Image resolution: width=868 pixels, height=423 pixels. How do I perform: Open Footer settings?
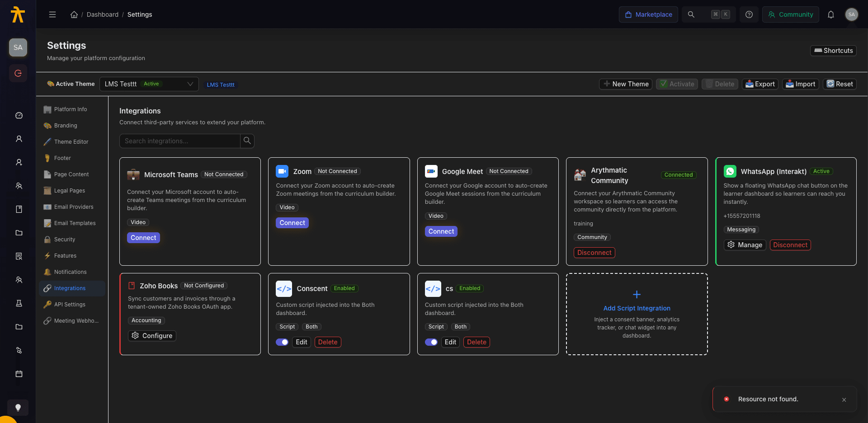pos(72,158)
